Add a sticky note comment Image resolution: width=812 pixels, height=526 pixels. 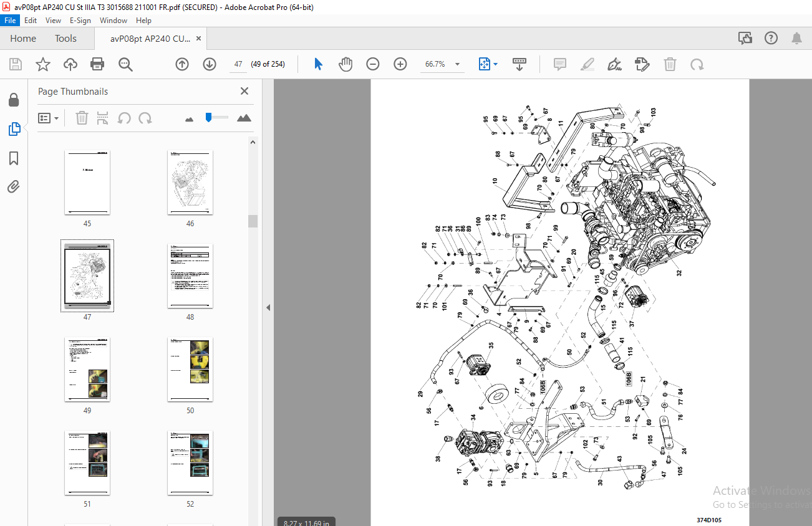(x=560, y=64)
